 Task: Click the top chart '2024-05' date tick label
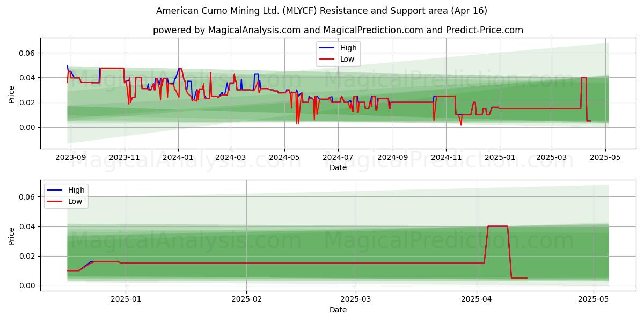284,158
